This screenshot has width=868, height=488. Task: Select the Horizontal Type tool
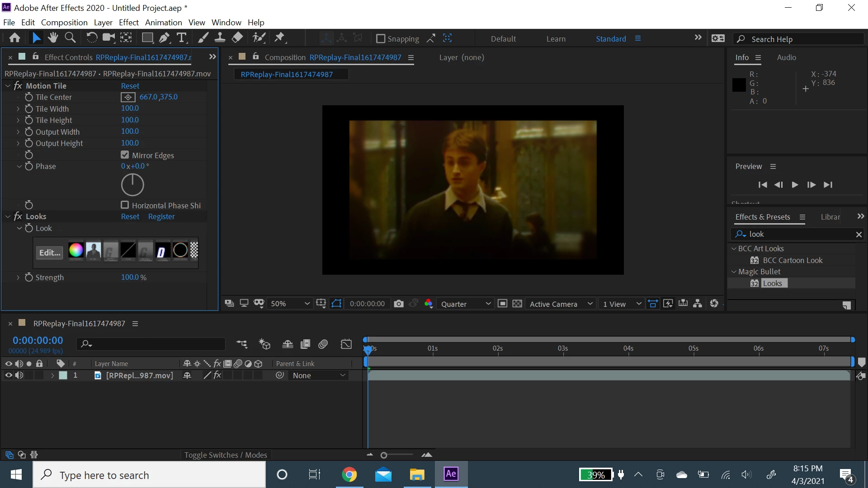click(182, 38)
